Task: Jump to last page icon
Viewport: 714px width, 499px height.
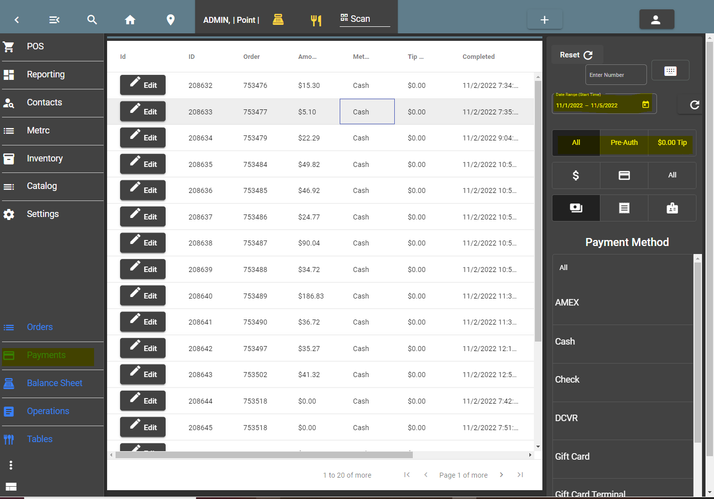Action: pyautogui.click(x=520, y=475)
